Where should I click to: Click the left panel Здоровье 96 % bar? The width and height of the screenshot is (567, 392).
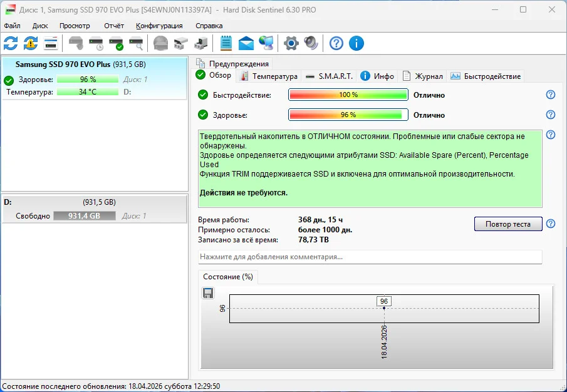(88, 79)
